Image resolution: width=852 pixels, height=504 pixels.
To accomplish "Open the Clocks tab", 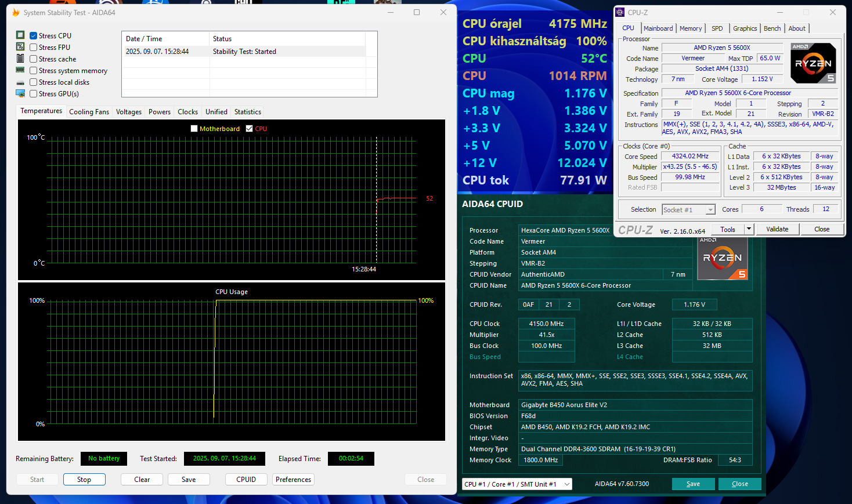I will 187,112.
